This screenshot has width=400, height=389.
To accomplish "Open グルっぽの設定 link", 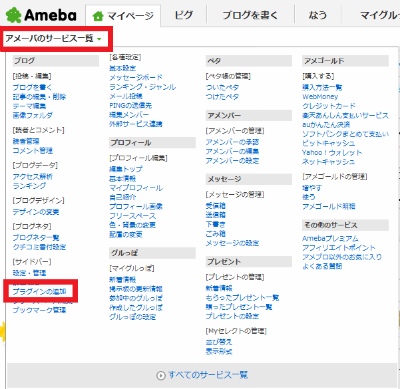I will pos(133,317).
